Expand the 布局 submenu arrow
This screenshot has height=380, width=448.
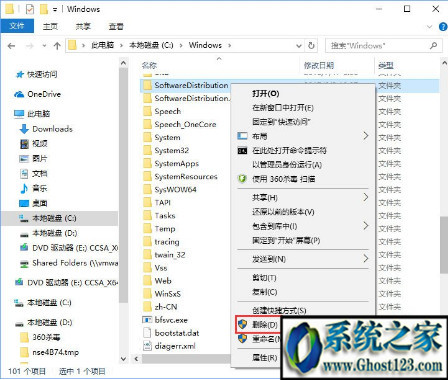click(366, 136)
